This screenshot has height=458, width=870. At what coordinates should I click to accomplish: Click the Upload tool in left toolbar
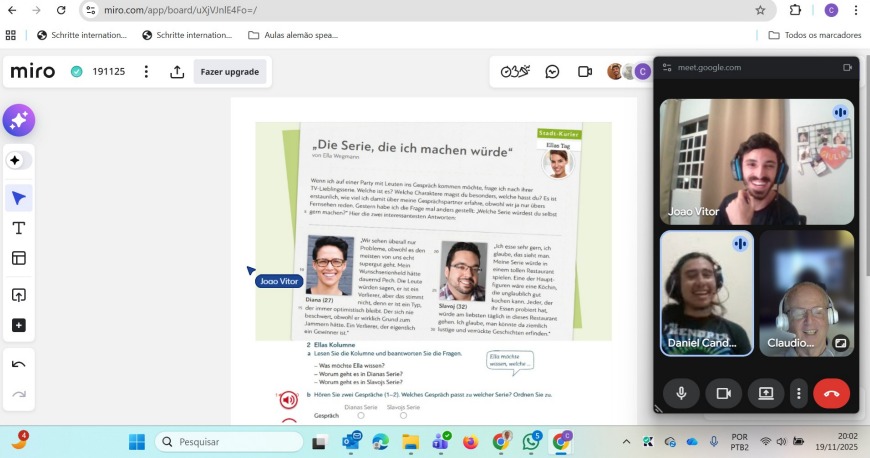click(19, 295)
